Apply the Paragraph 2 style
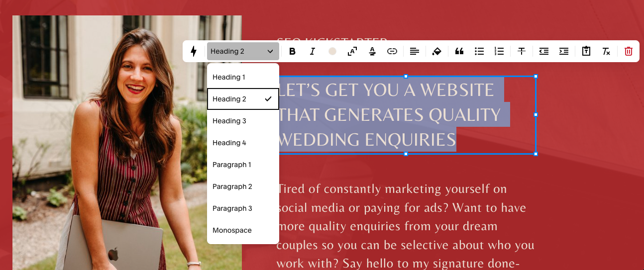This screenshot has height=270, width=644. pos(243,186)
